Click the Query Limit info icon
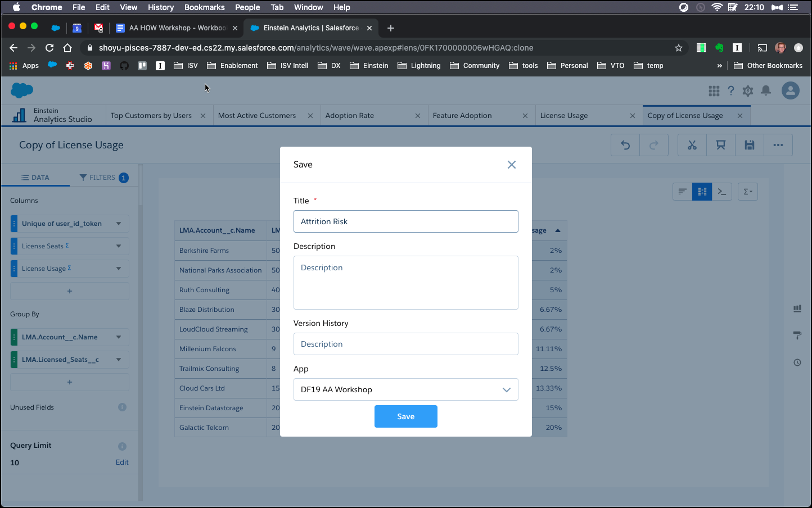The height and width of the screenshot is (508, 812). coord(122,447)
